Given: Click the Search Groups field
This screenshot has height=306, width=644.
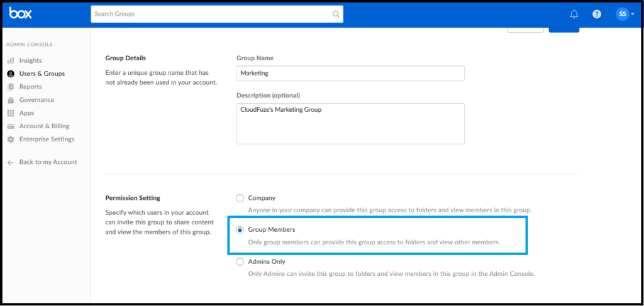Looking at the screenshot, I should 217,14.
